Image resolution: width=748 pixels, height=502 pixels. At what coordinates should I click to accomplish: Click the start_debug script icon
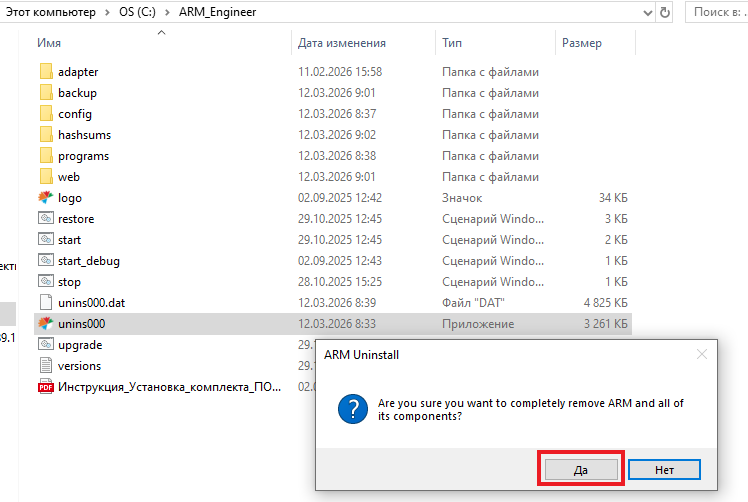click(45, 261)
